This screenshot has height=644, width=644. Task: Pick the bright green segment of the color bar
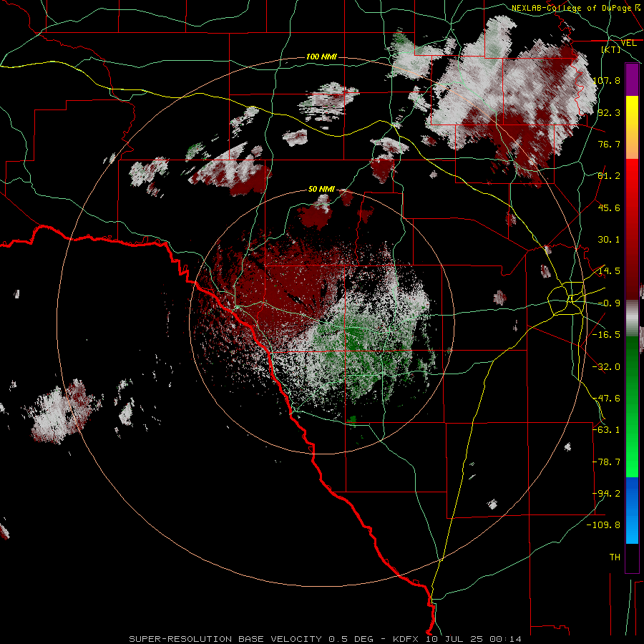coord(632,450)
